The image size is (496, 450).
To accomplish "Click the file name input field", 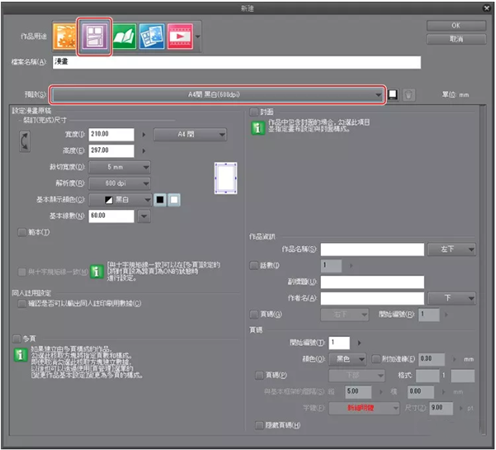I will click(237, 62).
